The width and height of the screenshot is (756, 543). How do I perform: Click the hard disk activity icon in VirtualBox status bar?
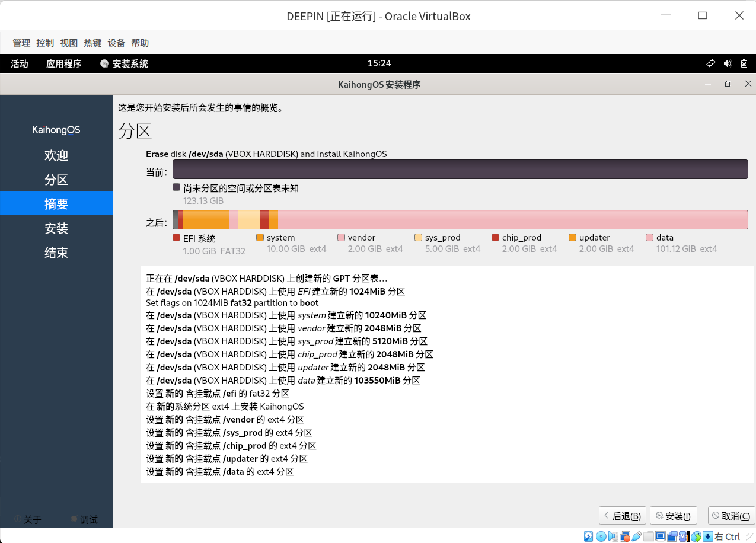point(588,536)
